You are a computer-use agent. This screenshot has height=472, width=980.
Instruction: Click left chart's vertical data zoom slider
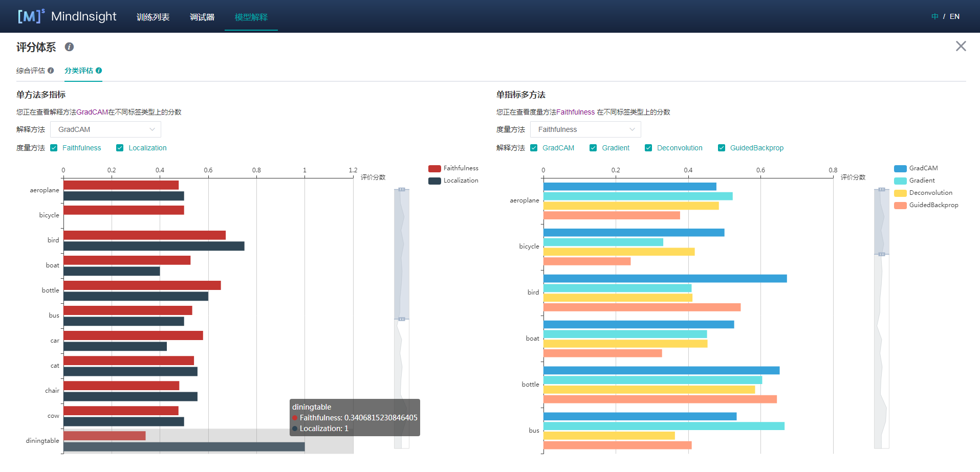click(x=402, y=254)
